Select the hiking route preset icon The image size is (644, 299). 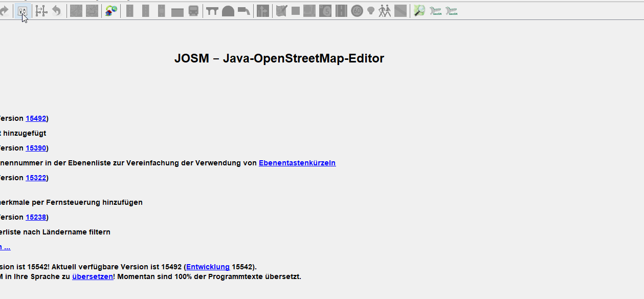tap(385, 11)
